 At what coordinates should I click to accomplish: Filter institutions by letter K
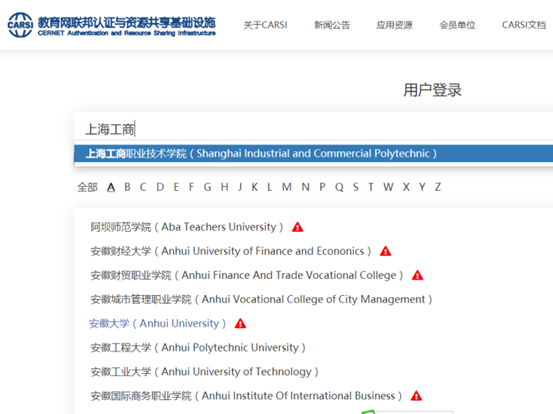point(254,187)
